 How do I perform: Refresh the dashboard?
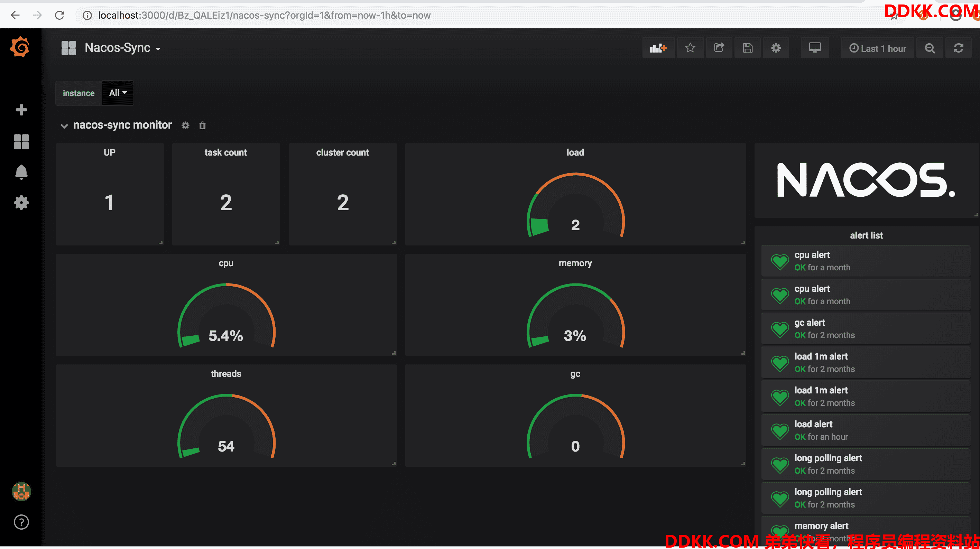tap(958, 48)
